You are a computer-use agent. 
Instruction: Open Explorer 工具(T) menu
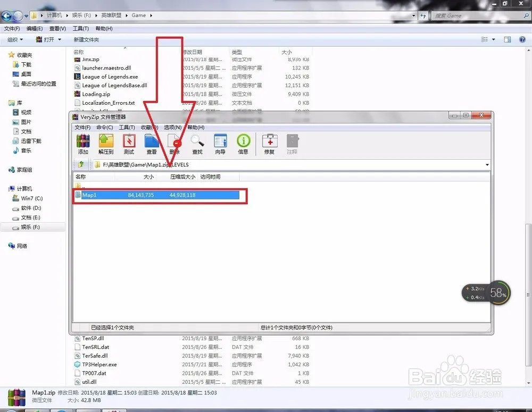81,29
